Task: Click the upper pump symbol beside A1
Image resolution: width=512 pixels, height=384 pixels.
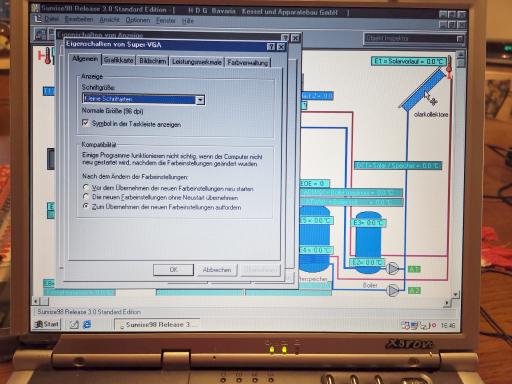Action: click(393, 268)
